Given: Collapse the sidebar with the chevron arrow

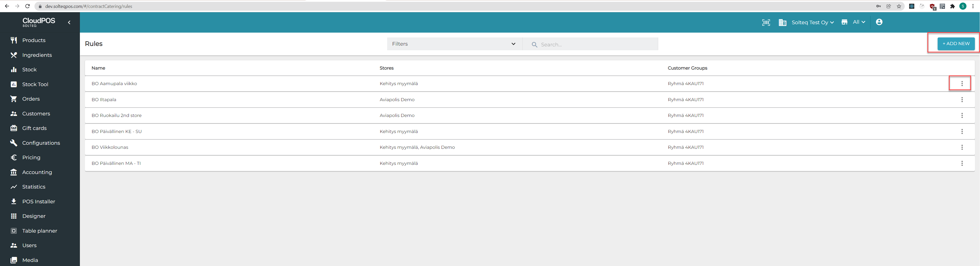Looking at the screenshot, I should [x=69, y=22].
